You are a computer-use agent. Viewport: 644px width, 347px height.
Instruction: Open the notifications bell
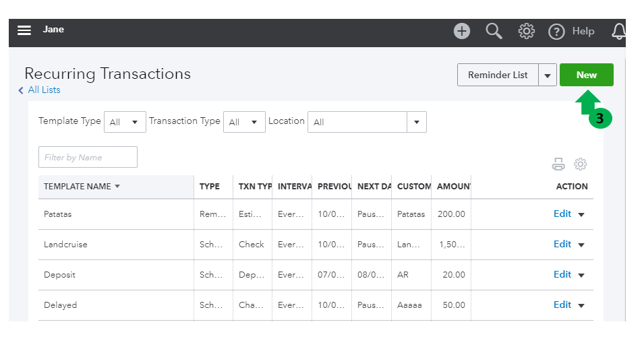click(618, 31)
